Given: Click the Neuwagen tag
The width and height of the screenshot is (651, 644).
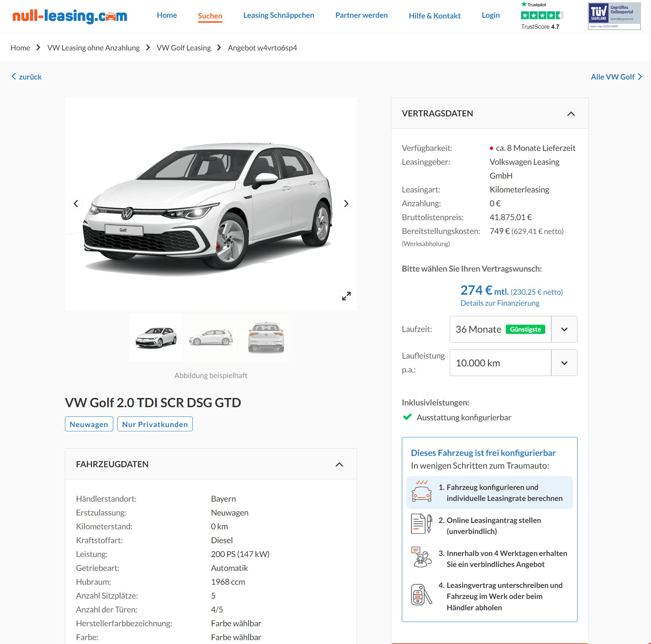Looking at the screenshot, I should click(89, 424).
